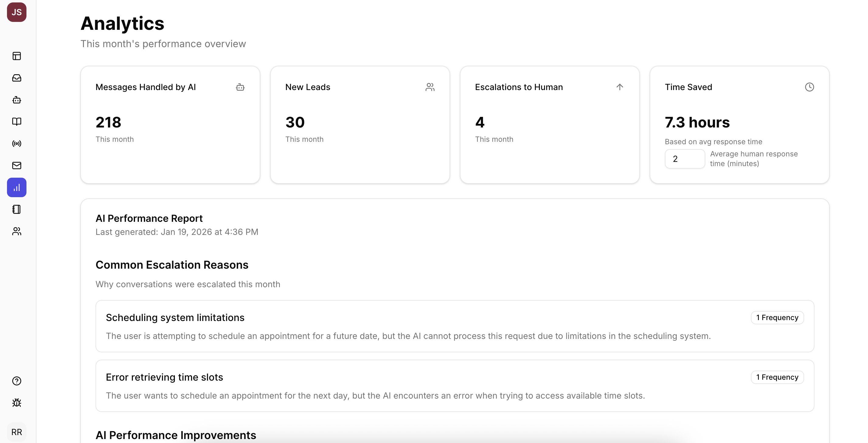Click the robot icon in Messages Handled card

[240, 87]
